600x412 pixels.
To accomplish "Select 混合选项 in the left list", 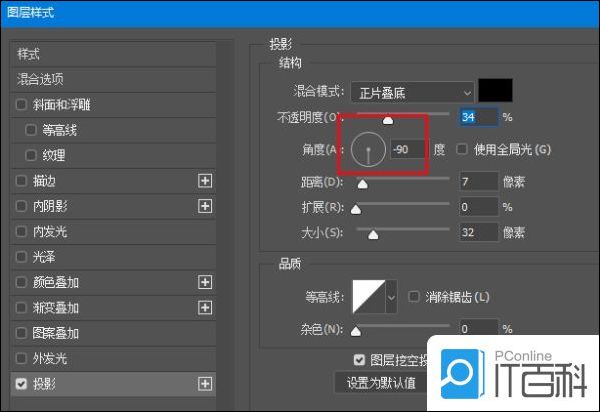I will pos(113,80).
